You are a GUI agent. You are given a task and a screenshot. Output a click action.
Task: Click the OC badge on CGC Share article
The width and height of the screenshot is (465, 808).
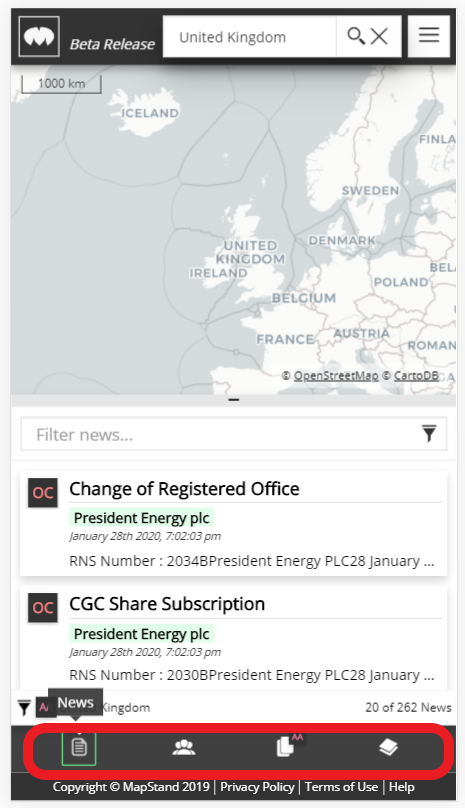coord(43,608)
